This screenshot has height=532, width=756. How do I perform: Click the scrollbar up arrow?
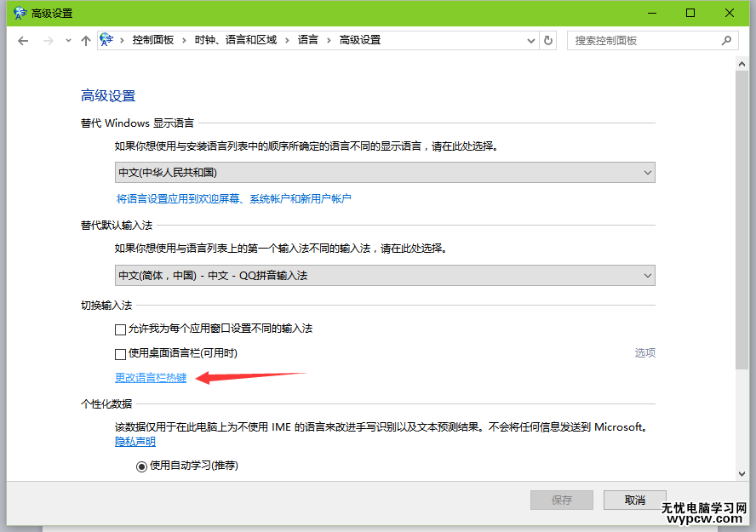click(742, 64)
